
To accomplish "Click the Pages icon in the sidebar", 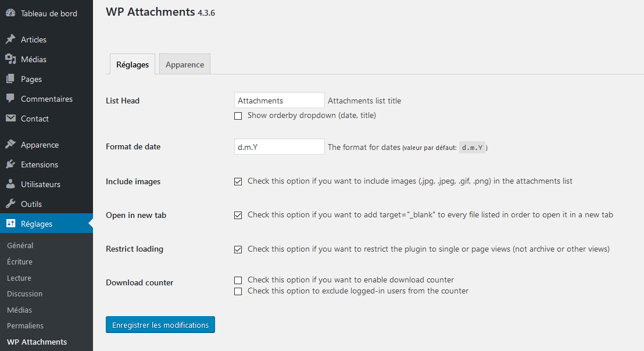I will [10, 78].
